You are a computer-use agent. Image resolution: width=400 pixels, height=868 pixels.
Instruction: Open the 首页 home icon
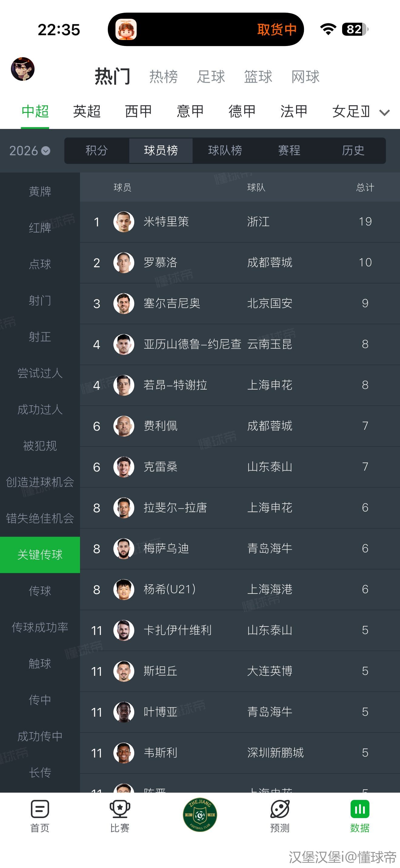pyautogui.click(x=40, y=809)
